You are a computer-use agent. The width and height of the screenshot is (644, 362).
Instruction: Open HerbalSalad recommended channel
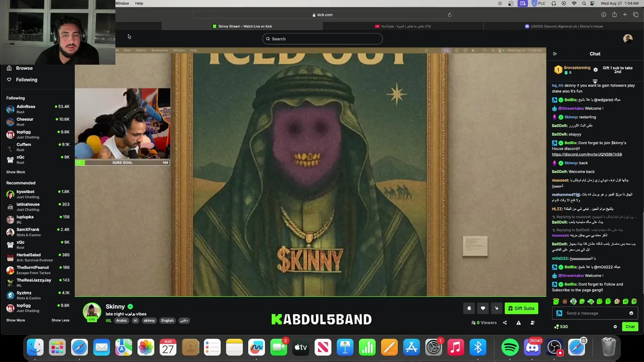tap(38, 257)
